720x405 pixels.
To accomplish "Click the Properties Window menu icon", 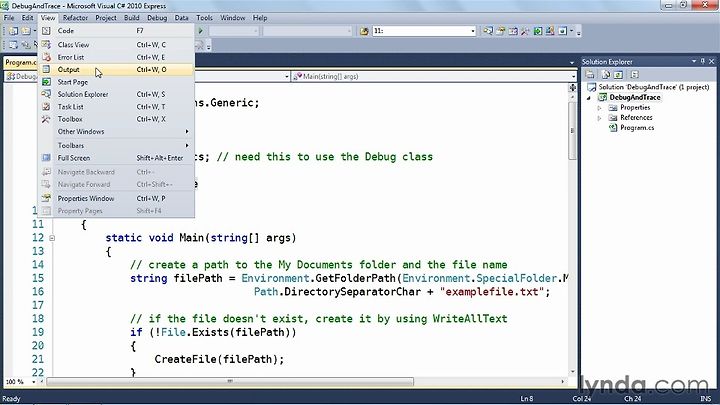I will click(46, 198).
